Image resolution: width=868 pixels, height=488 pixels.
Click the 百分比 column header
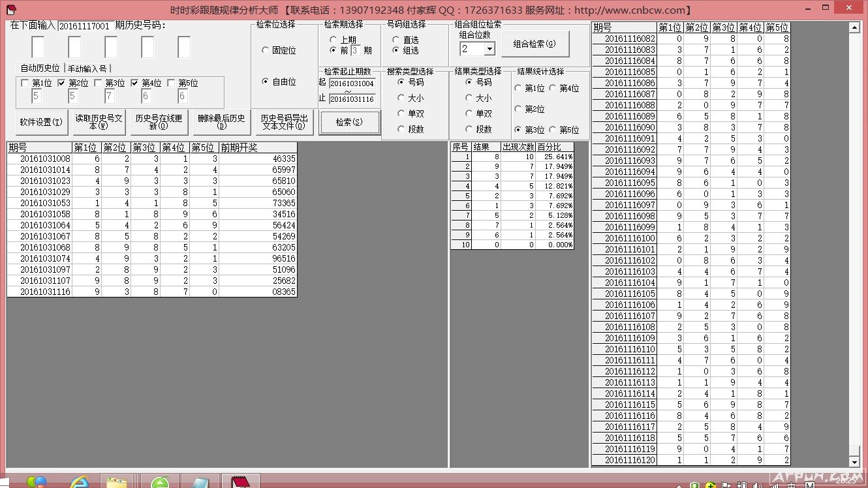(555, 147)
